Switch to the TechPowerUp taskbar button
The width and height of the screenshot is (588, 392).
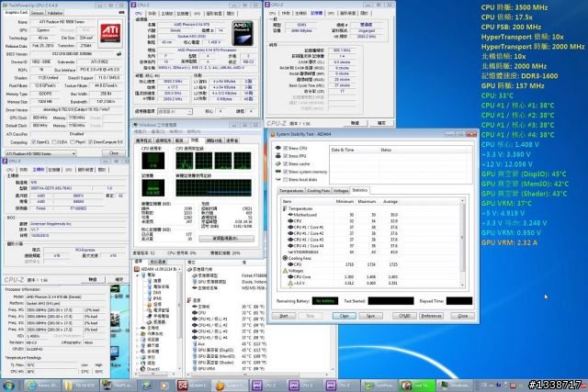click(x=380, y=386)
